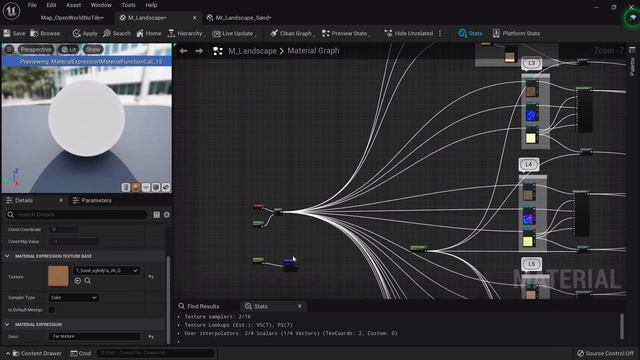The image size is (640, 360).
Task: Reset the Texture property to default
Action: tap(151, 277)
